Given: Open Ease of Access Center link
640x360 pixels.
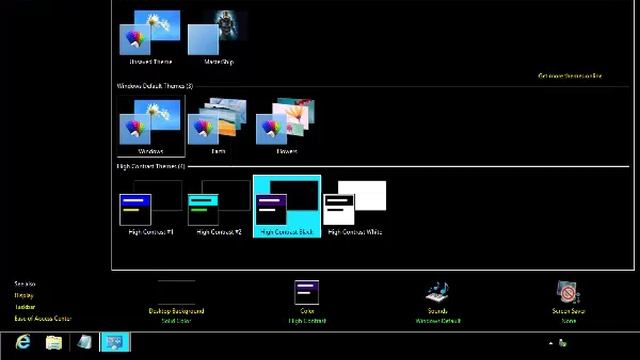Looking at the screenshot, I should click(43, 318).
